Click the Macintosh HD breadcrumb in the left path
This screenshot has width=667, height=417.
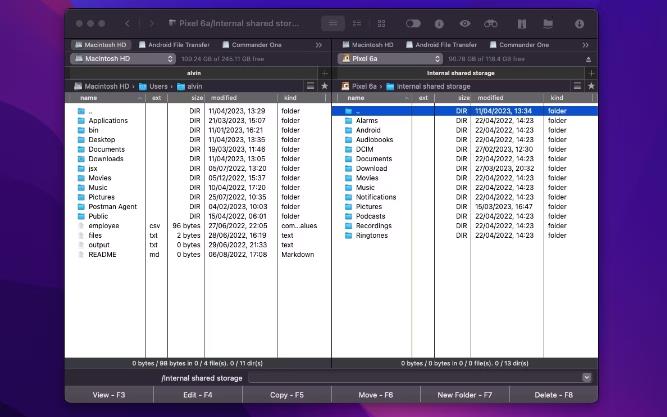[x=101, y=86]
